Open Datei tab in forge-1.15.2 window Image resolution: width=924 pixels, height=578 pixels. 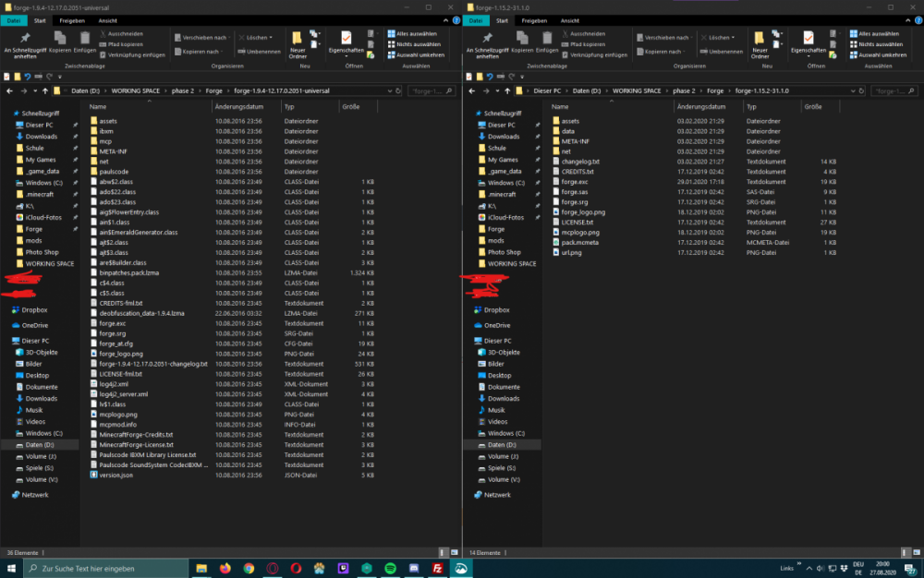click(476, 20)
